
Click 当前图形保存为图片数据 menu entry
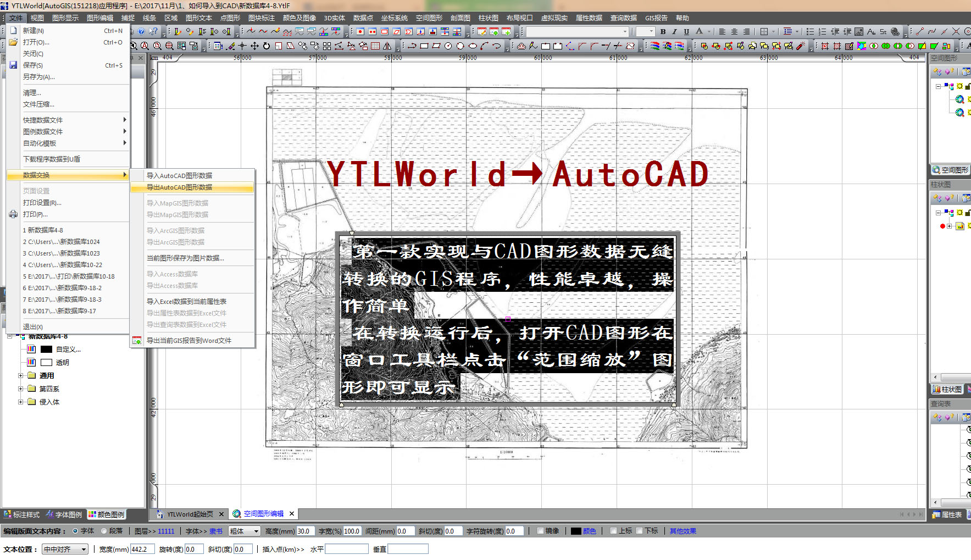(192, 258)
